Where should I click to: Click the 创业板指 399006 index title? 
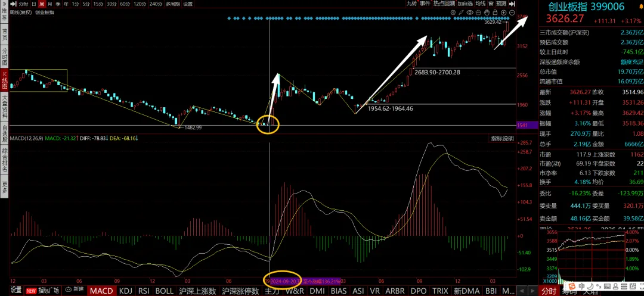[x=587, y=7]
